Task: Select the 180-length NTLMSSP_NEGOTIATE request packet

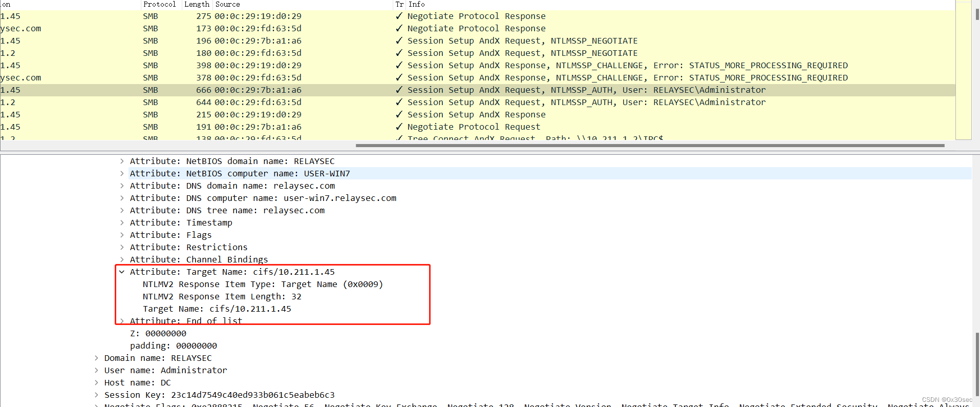Action: click(478, 53)
